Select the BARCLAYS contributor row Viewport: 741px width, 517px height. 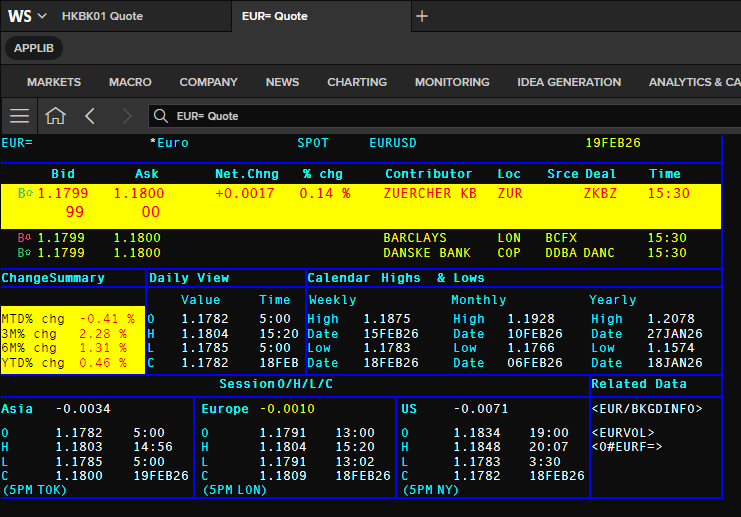(361, 238)
